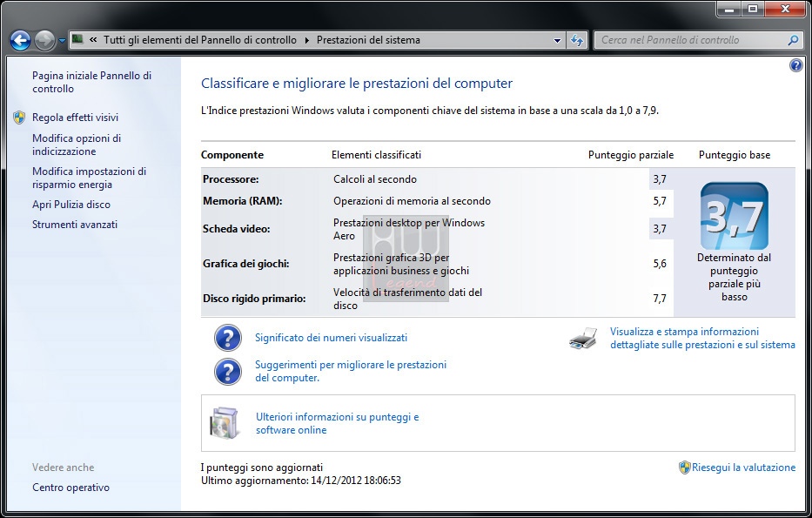Click the 3,7 base score badge
The image size is (812, 518).
(735, 216)
